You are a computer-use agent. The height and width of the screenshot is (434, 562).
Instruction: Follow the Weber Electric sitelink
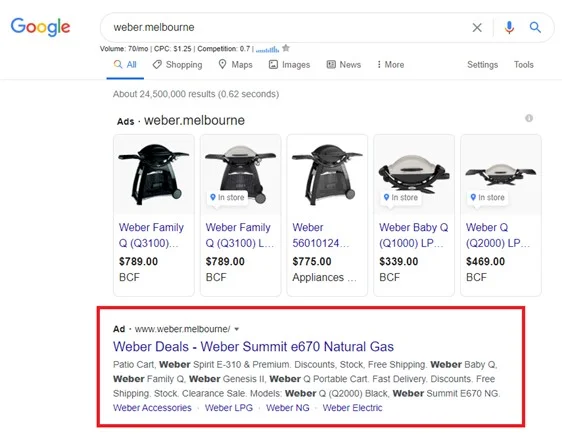352,408
